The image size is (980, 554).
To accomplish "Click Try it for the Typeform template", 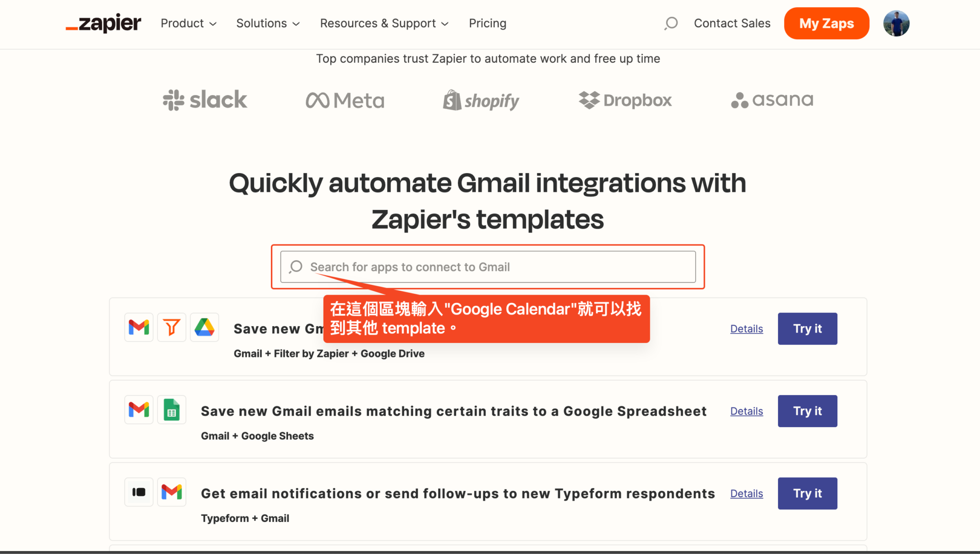I will click(807, 493).
